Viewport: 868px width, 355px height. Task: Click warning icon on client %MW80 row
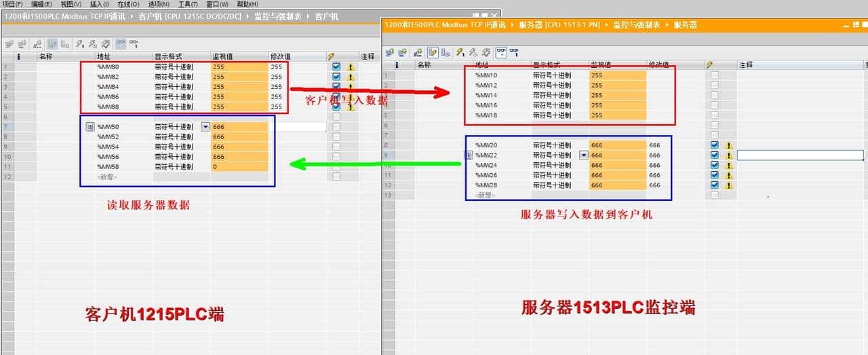[x=351, y=67]
